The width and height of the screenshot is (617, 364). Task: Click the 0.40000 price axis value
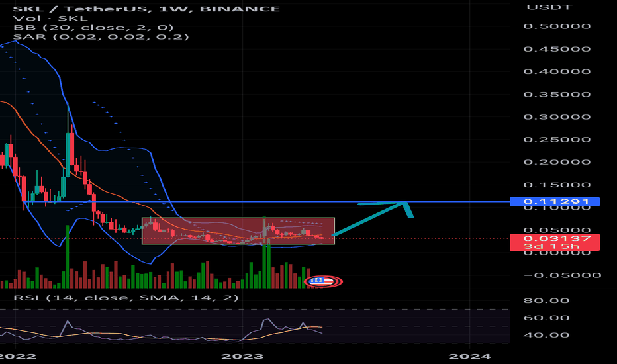tap(557, 71)
